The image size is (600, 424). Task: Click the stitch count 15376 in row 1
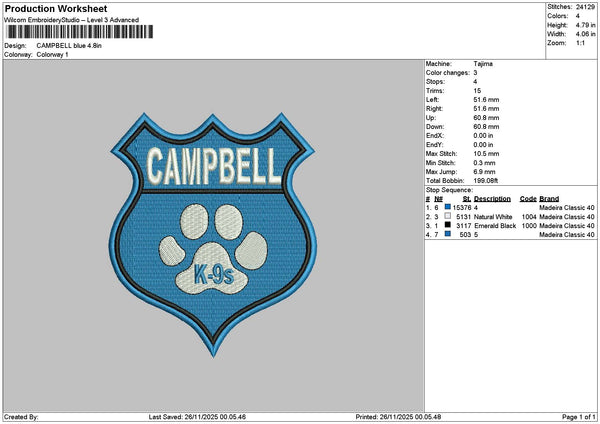click(x=462, y=208)
